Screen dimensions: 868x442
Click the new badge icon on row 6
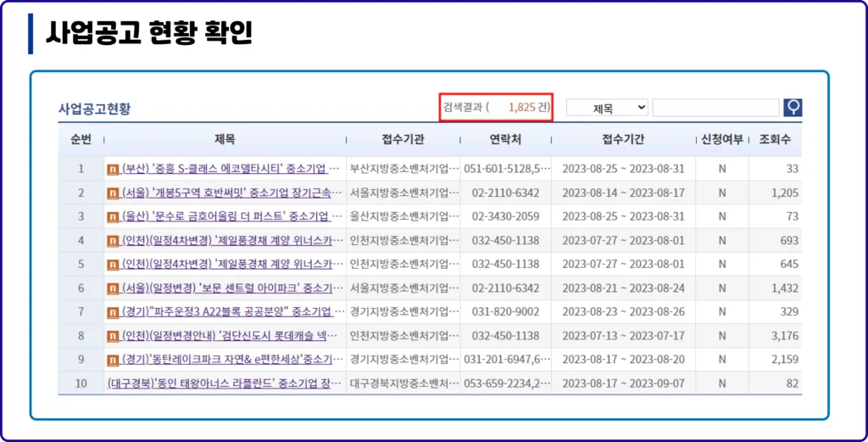113,288
